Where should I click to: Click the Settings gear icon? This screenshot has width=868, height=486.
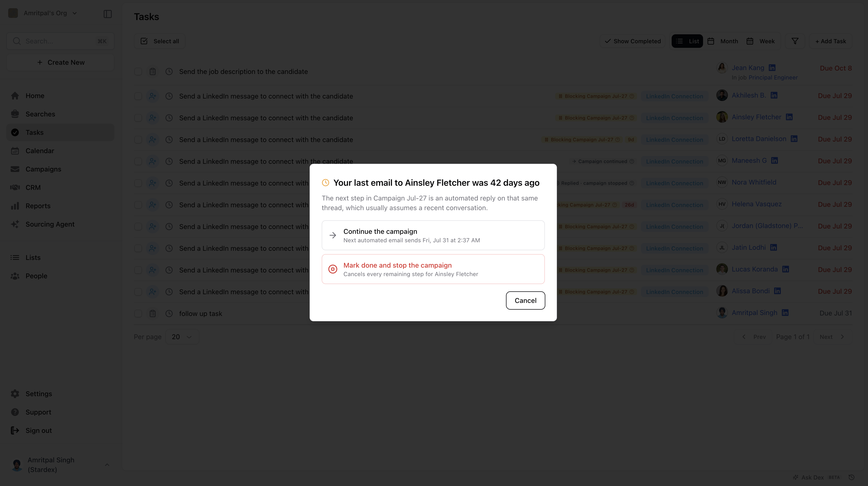click(x=15, y=394)
